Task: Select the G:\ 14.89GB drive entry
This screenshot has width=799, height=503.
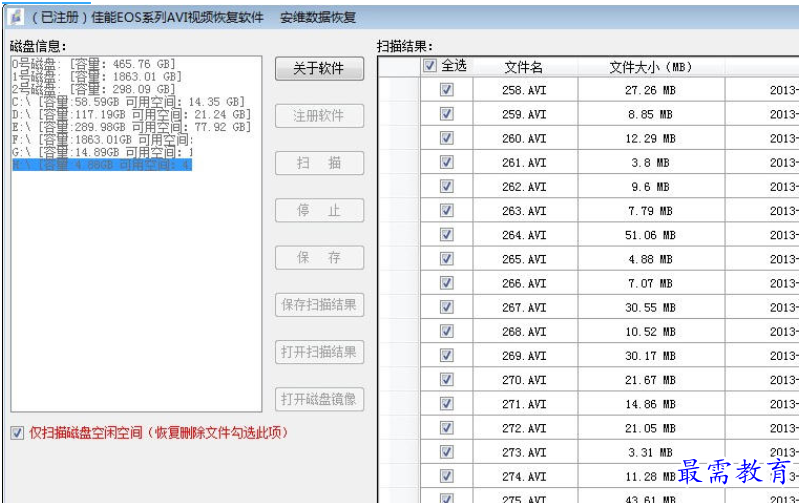Action: point(103,152)
